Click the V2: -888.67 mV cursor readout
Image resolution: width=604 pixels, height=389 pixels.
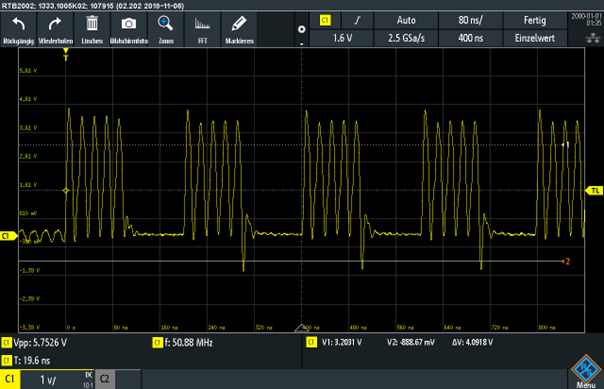point(411,342)
